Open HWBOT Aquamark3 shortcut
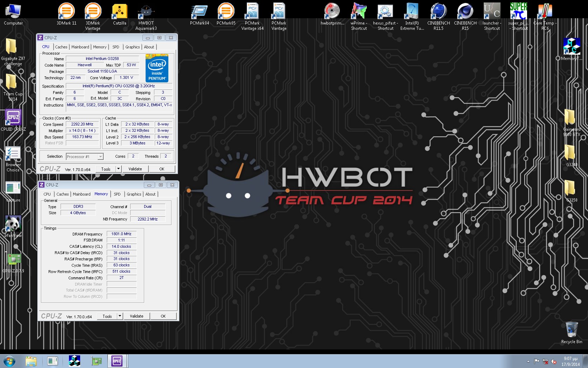This screenshot has height=368, width=588. click(x=146, y=17)
